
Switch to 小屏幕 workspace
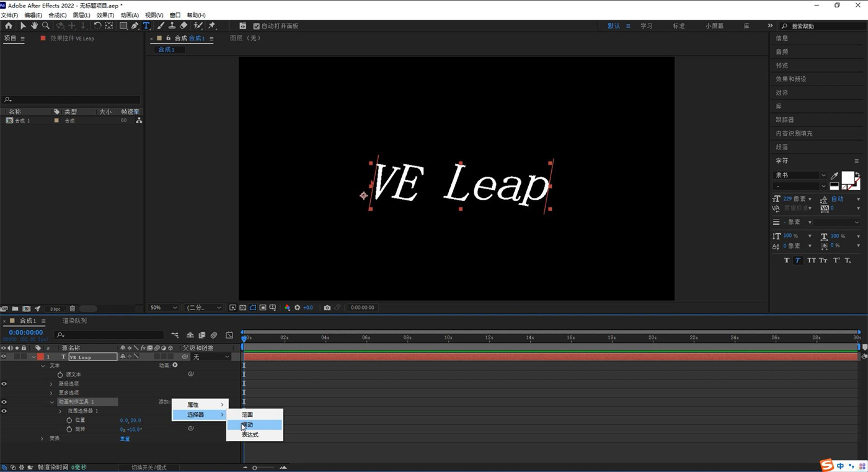714,26
